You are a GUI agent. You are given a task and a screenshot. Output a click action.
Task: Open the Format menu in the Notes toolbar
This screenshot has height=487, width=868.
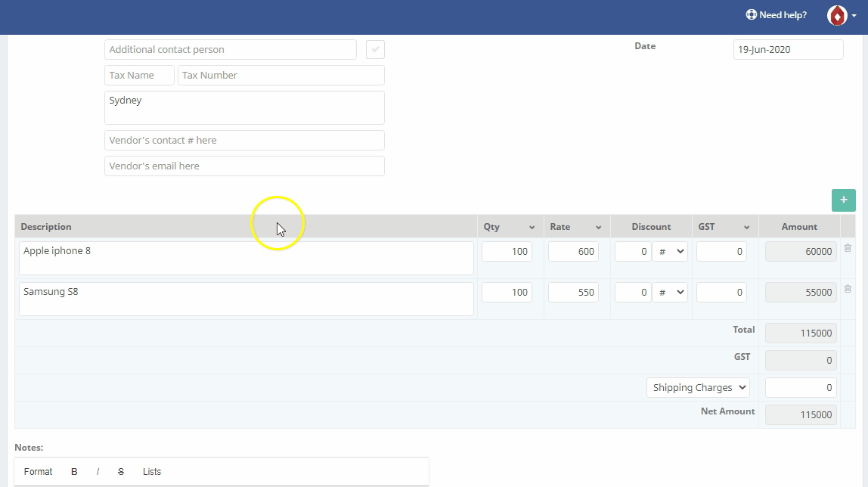click(x=38, y=471)
